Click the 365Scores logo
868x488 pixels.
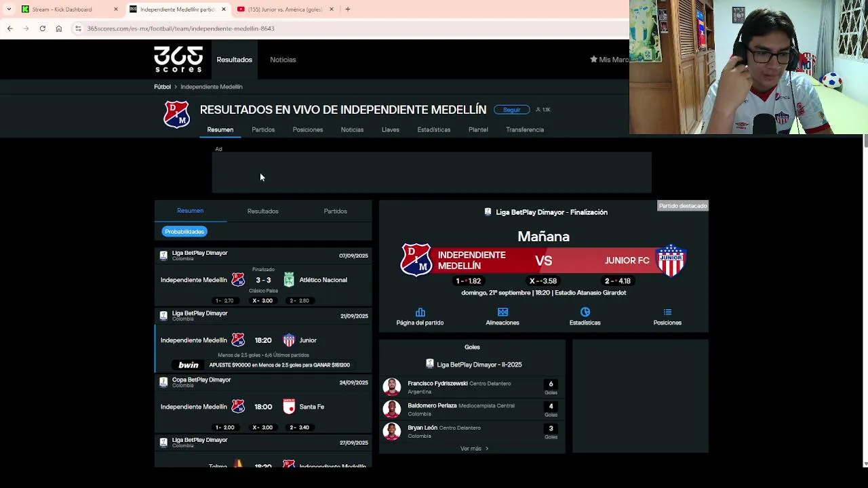click(178, 60)
